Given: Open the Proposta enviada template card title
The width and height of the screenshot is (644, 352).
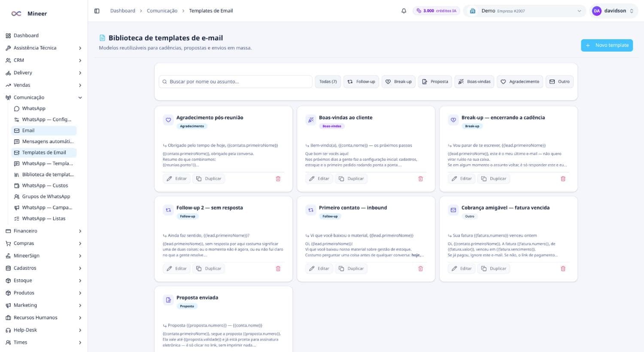Looking at the screenshot, I should [x=197, y=297].
